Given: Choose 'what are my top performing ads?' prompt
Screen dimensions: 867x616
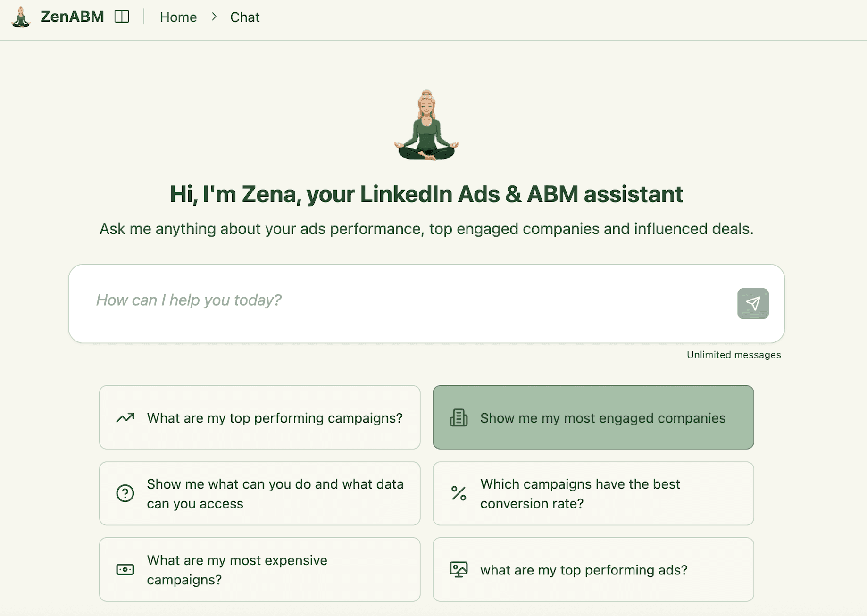Looking at the screenshot, I should click(593, 569).
